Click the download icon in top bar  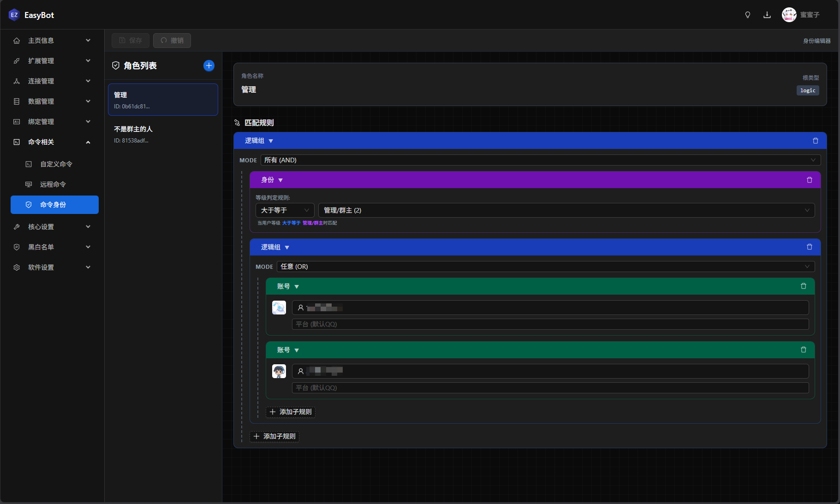[767, 15]
